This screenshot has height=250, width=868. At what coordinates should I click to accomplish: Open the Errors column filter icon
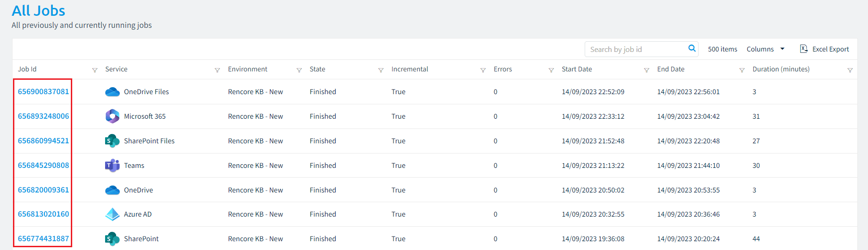[x=551, y=70]
